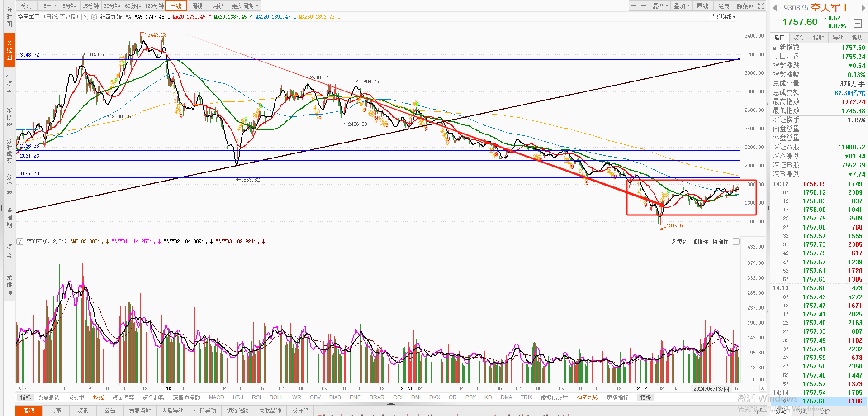Click the 板块 tab in quote panel
The image size is (868, 416).
click(857, 38)
